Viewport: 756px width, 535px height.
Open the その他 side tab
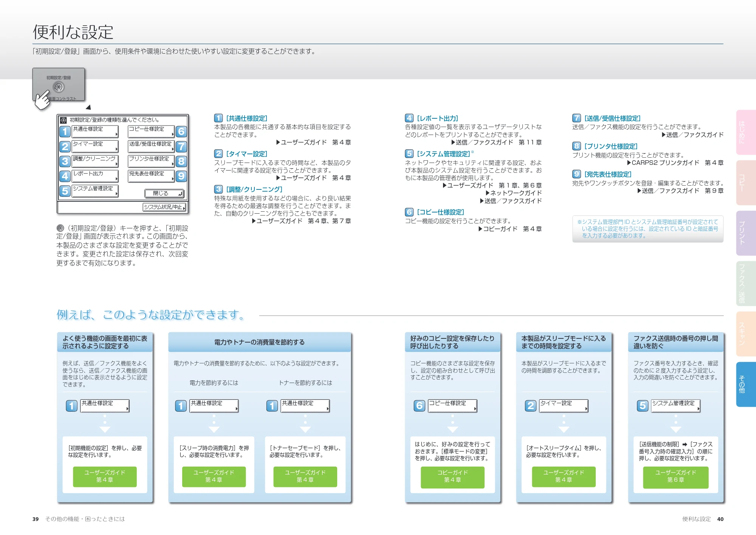pos(746,384)
